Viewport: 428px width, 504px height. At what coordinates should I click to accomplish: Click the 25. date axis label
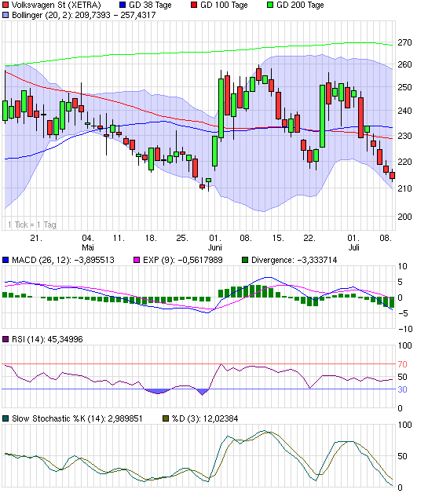point(182,238)
